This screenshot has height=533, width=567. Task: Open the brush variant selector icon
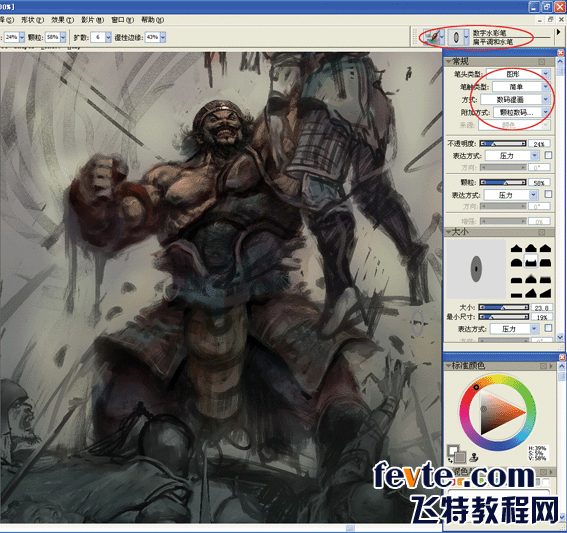click(x=459, y=37)
